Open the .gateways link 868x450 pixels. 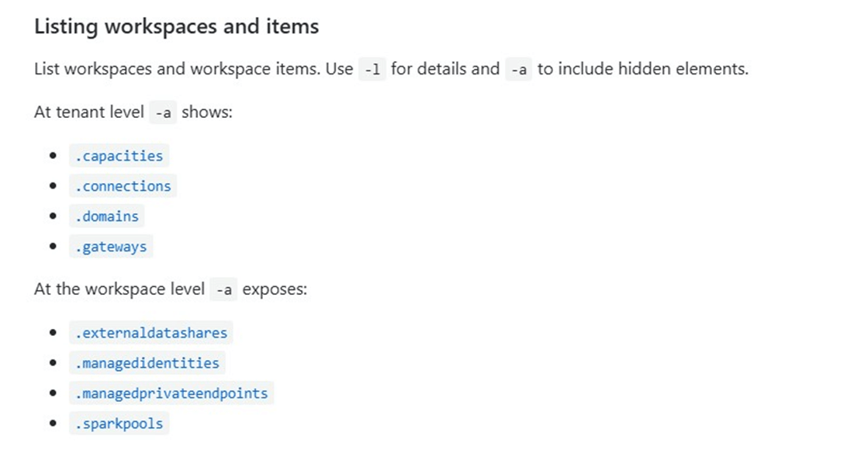tap(111, 247)
